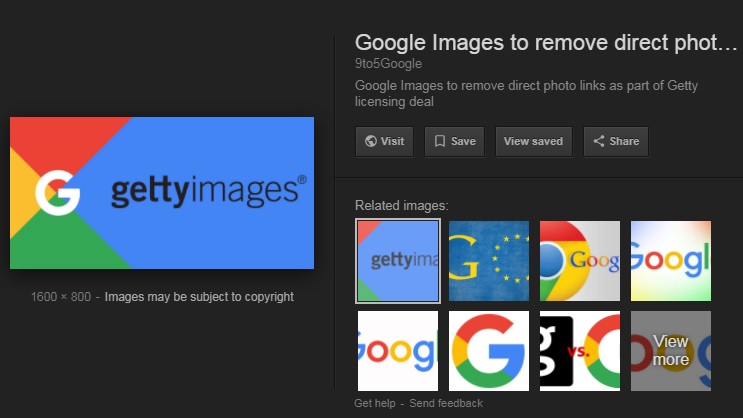743x418 pixels.
Task: Click the article description about Getty licensing deal
Action: pos(526,93)
